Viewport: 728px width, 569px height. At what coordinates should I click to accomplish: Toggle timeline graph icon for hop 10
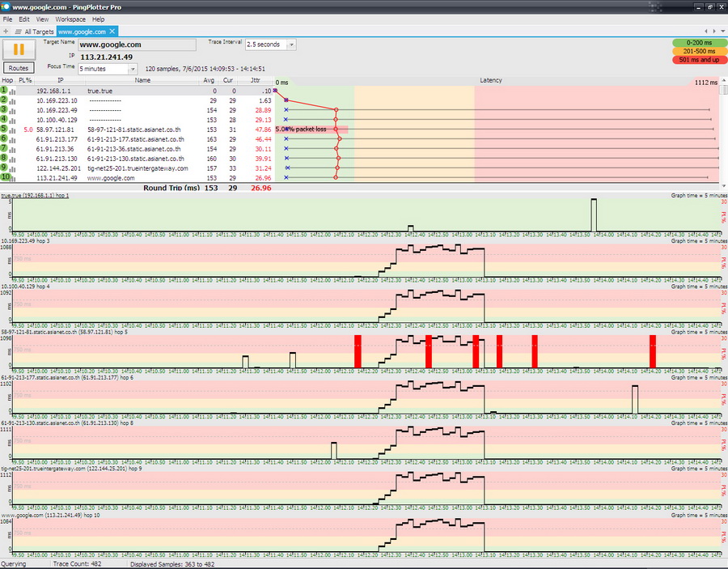click(x=14, y=178)
